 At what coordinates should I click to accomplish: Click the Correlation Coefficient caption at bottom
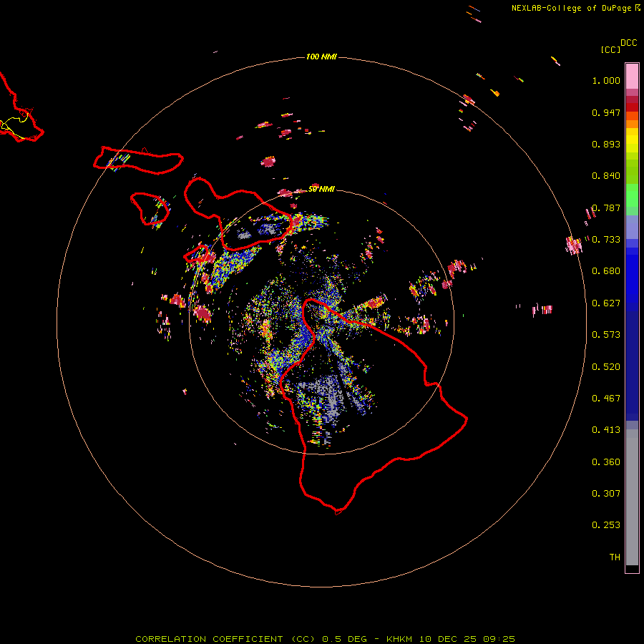325,639
